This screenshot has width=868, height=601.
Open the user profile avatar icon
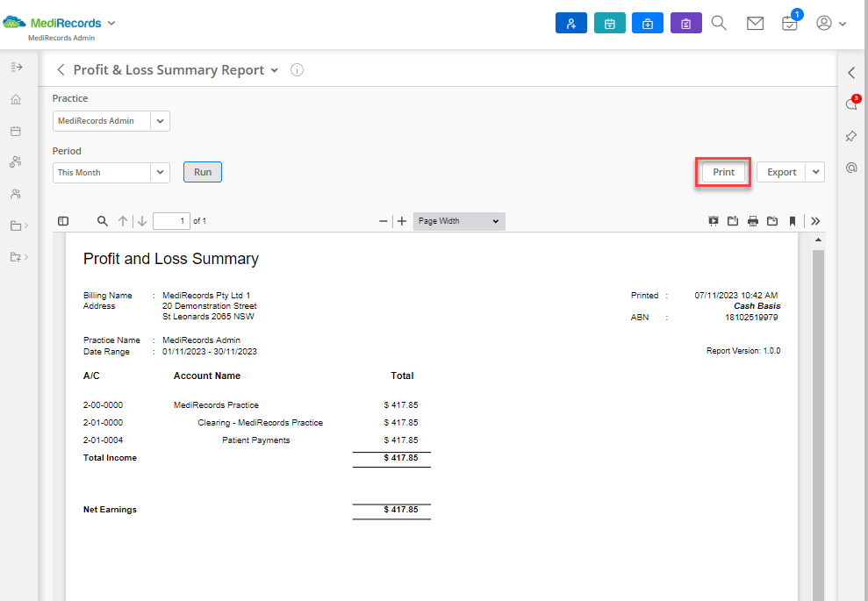point(824,23)
